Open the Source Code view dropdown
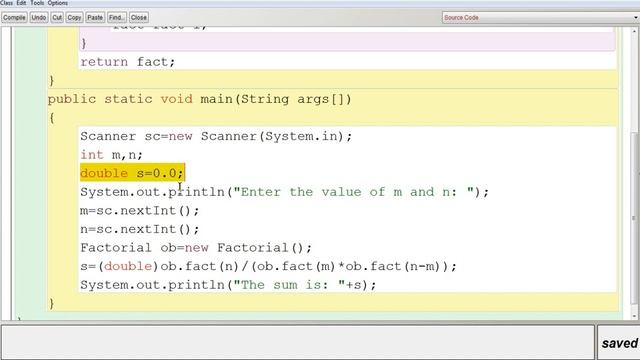Image resolution: width=640 pixels, height=360 pixels. 541,18
